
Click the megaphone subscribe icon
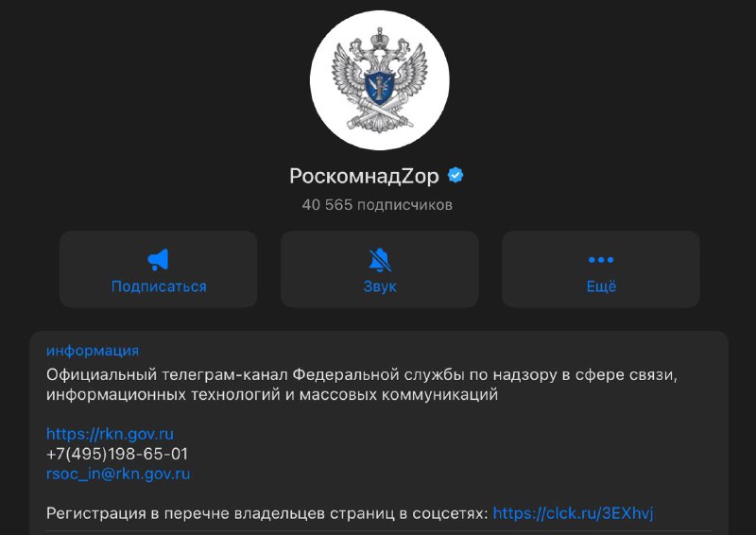[x=158, y=260]
